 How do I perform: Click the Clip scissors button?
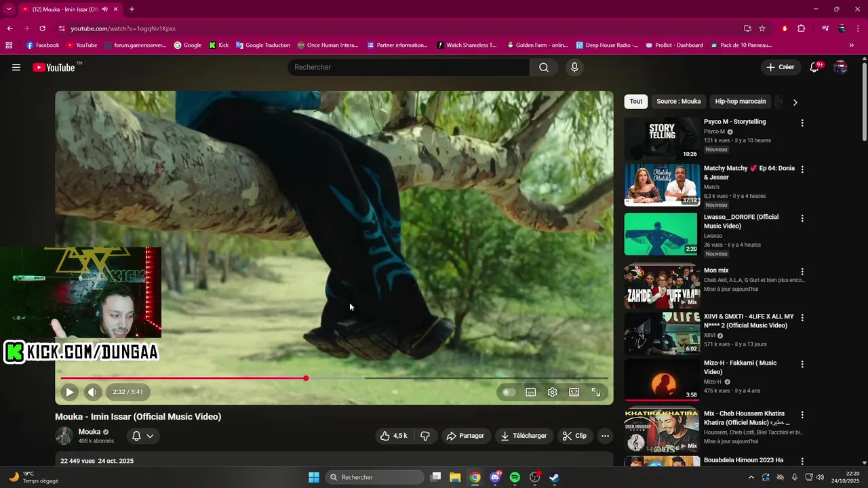(574, 436)
